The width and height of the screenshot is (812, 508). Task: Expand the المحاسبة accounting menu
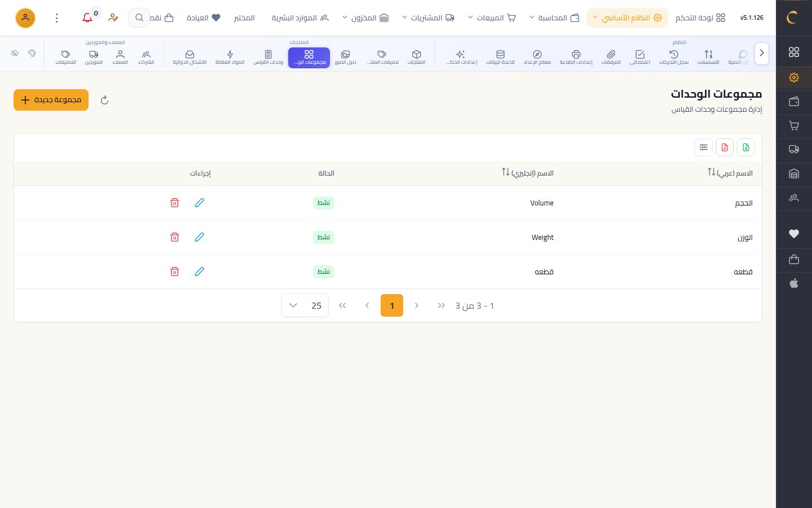pos(554,18)
